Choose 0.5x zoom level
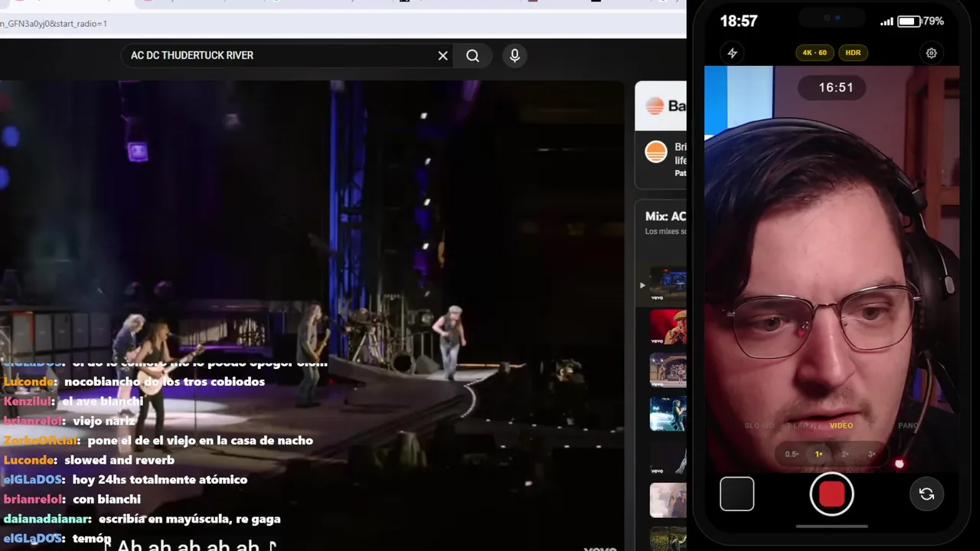 coord(792,454)
